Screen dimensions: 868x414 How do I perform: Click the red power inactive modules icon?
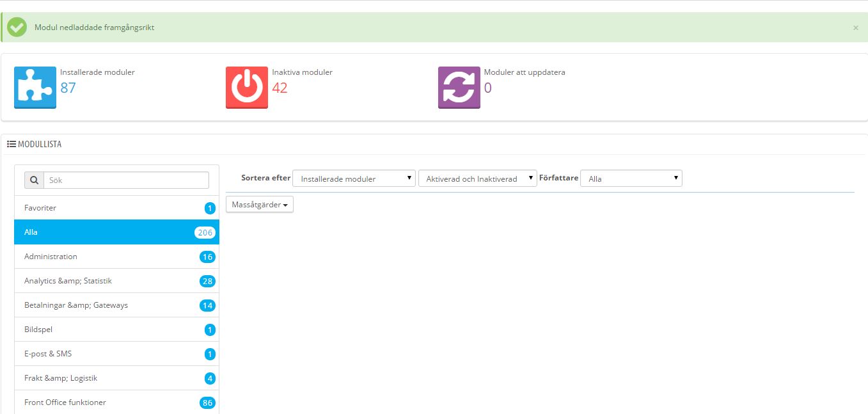coord(247,88)
